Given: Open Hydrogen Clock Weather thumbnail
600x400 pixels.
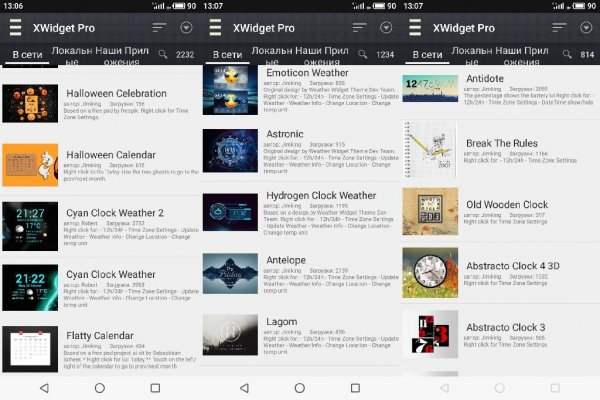Looking at the screenshot, I should click(x=230, y=212).
